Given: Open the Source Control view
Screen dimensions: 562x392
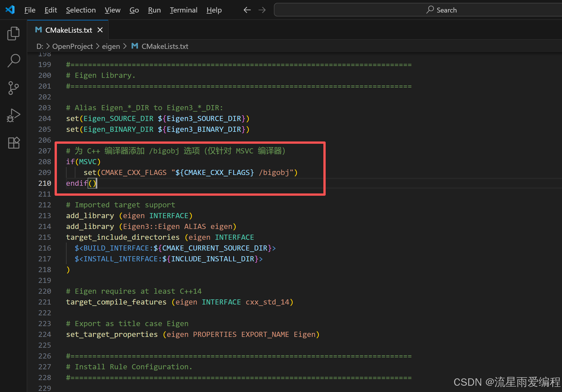Looking at the screenshot, I should pyautogui.click(x=13, y=88).
